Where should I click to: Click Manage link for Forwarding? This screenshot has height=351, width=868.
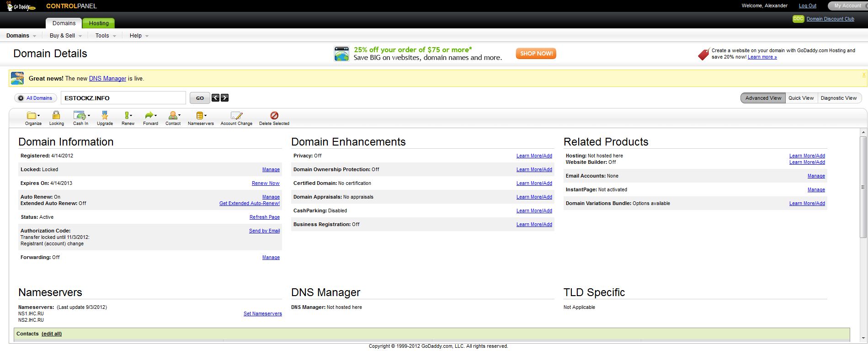[271, 257]
